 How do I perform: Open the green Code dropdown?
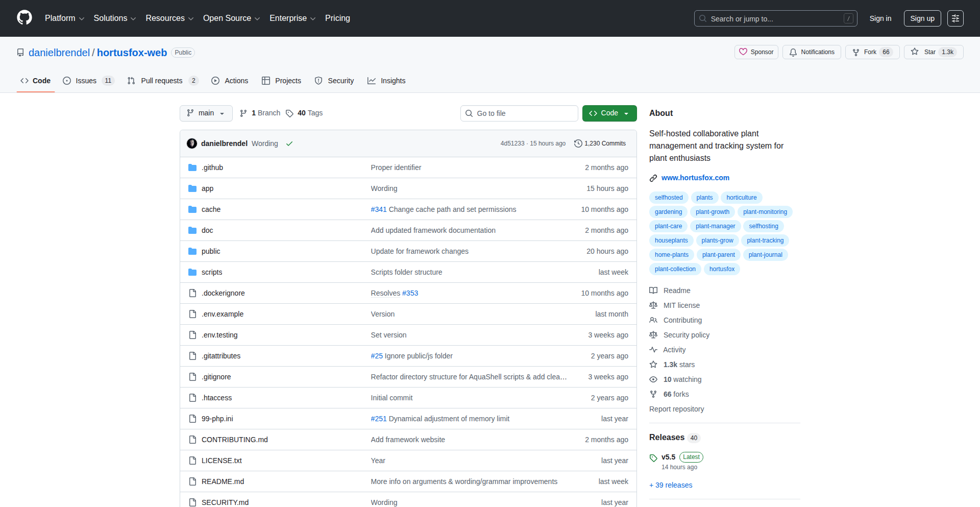[609, 113]
